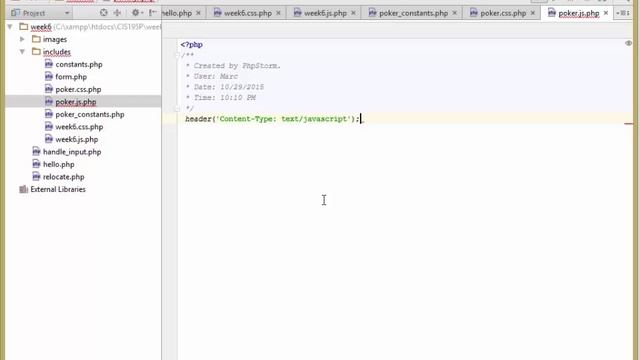Click the External Libraries icon
Screen dimensions: 640x360
24,189
